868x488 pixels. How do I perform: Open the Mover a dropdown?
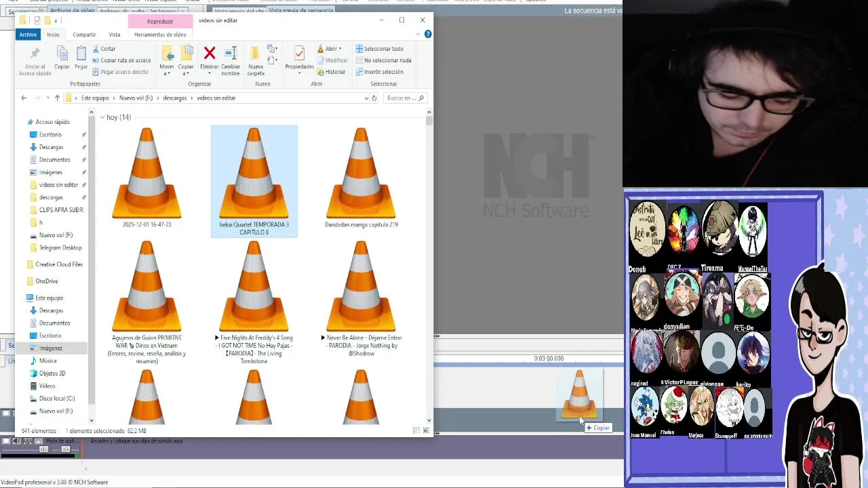coord(167,61)
